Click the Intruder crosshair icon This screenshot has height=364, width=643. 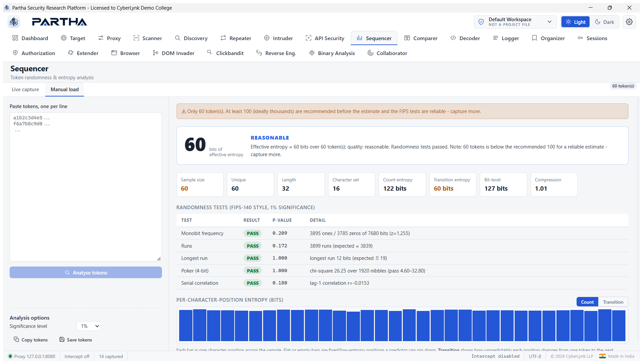point(267,38)
